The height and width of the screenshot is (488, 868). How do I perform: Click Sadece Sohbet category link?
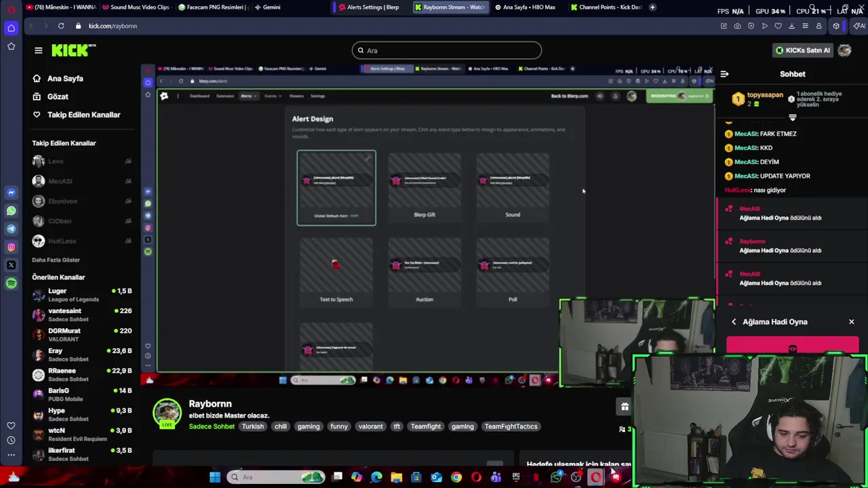(x=212, y=426)
